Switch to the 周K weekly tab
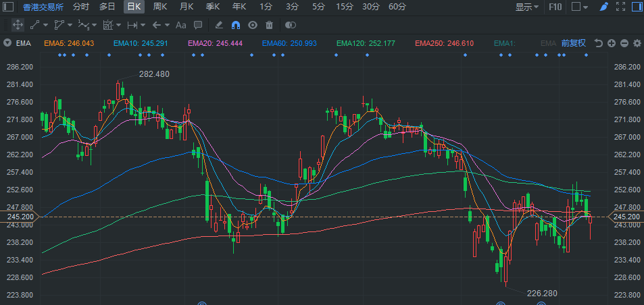 tap(159, 7)
